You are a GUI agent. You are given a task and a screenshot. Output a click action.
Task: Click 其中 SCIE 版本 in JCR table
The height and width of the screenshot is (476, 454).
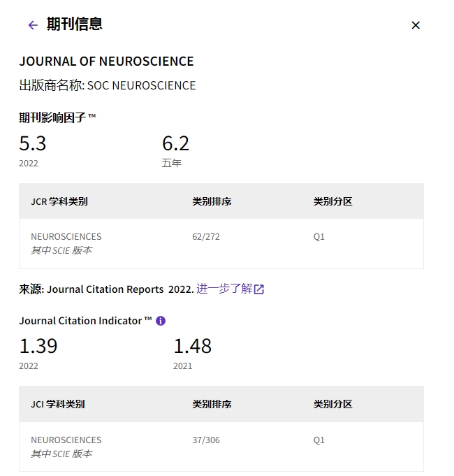click(x=61, y=250)
